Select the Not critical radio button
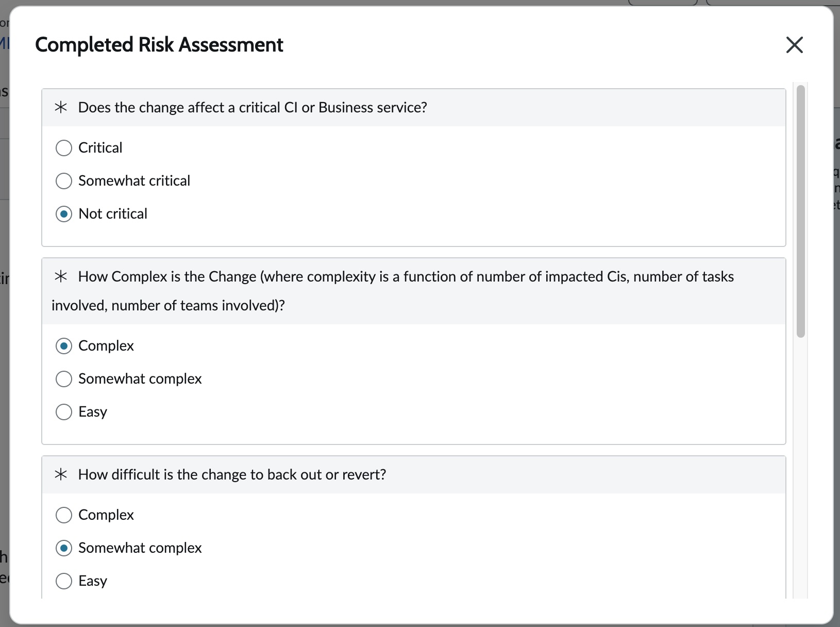This screenshot has width=840, height=627. coord(63,214)
